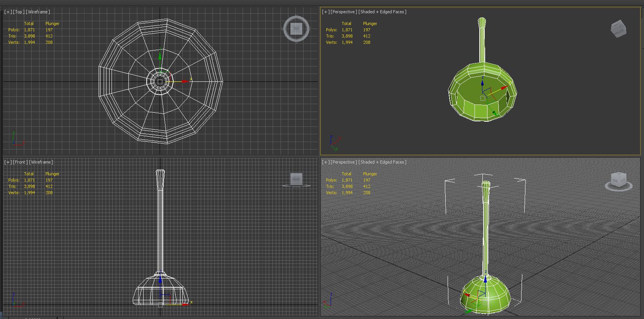This screenshot has height=319, width=644.
Task: Click the "412" Plunger tris value in yellow-bordered Perspective viewport
Action: (367, 36)
